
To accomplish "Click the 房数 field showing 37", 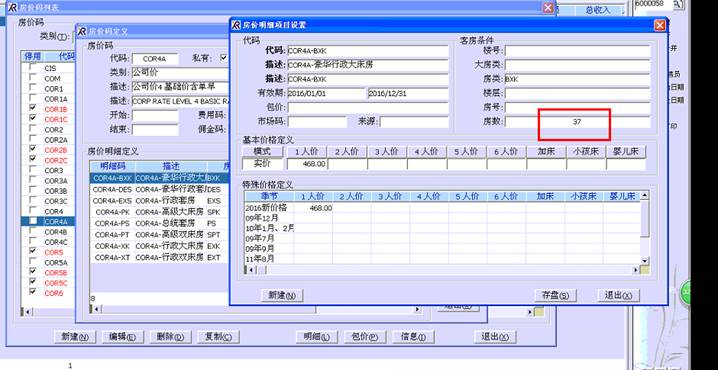I will tap(577, 122).
